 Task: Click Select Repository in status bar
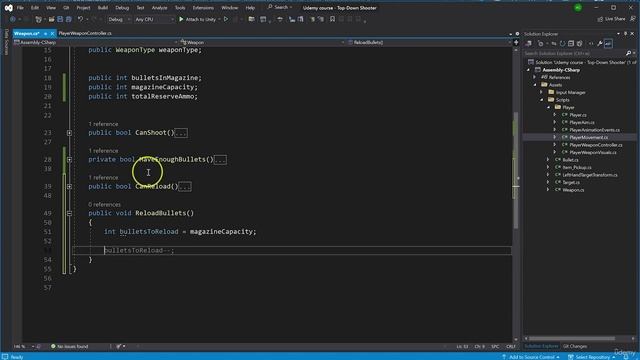[x=593, y=357]
